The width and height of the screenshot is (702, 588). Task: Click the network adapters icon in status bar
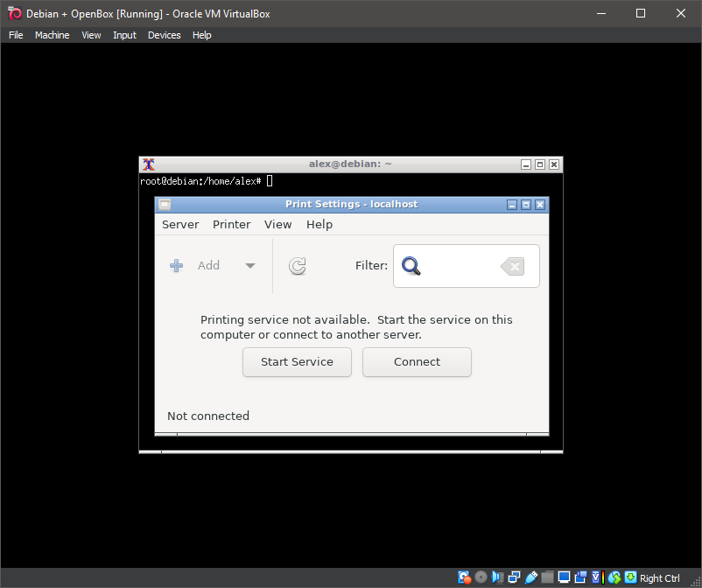[x=513, y=577]
